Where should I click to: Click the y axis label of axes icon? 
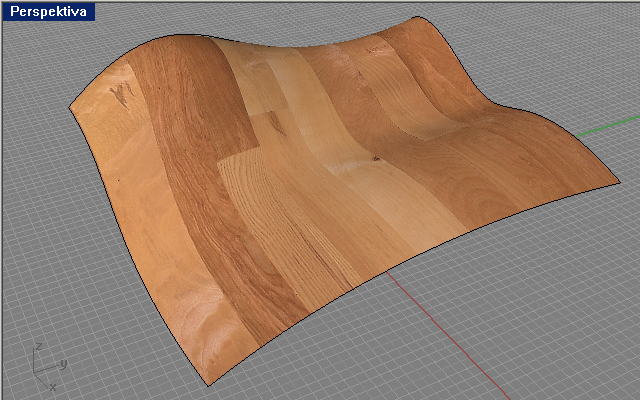pos(63,363)
